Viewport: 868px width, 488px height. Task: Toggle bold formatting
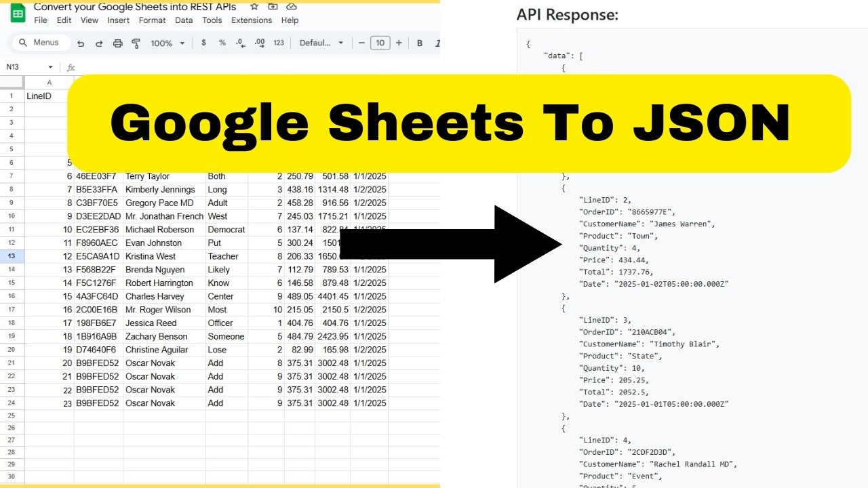click(x=420, y=43)
